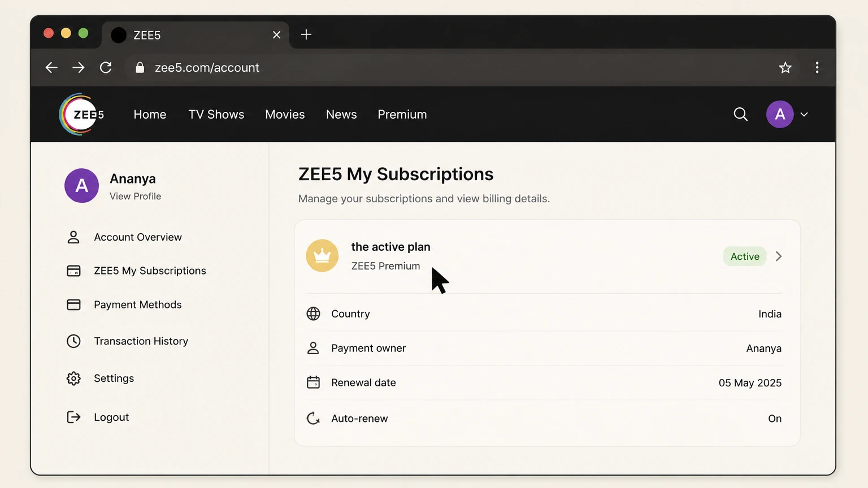Click the address bar zee5.com/account
This screenshot has width=868, height=488.
click(207, 68)
